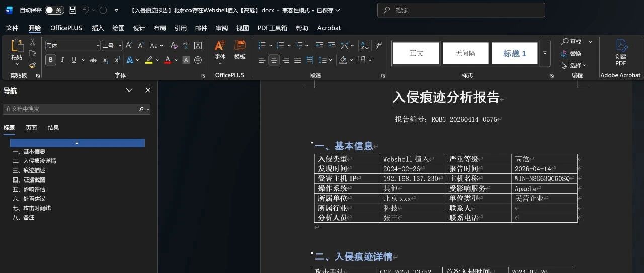
Task: Apply strikethrough formatting
Action: (93, 60)
